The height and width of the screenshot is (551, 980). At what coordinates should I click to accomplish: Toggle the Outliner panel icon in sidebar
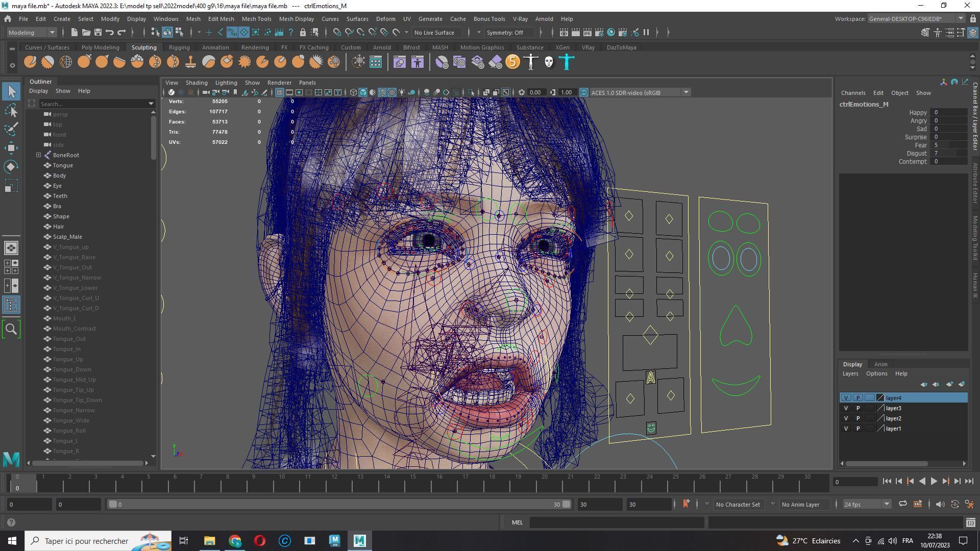(x=11, y=305)
